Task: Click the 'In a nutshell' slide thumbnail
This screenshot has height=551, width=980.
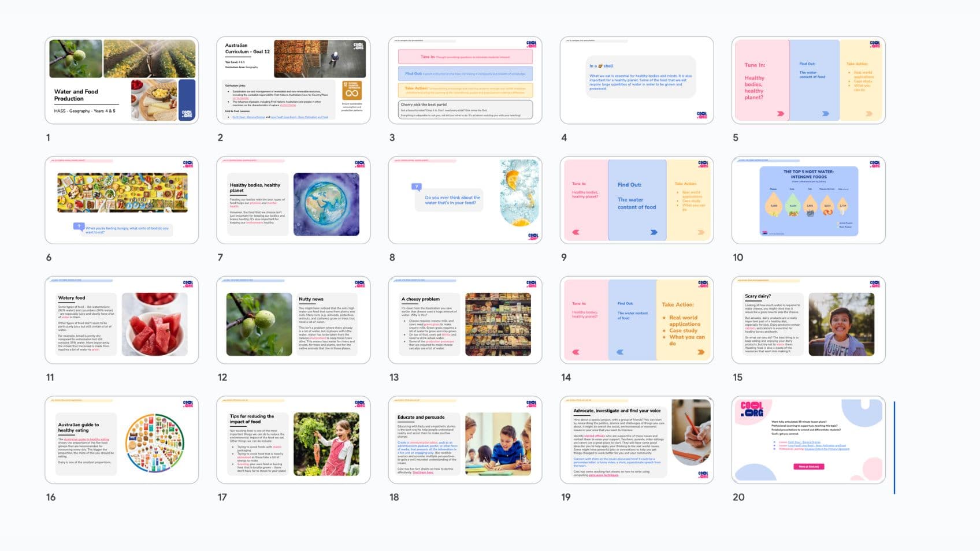Action: tap(636, 80)
